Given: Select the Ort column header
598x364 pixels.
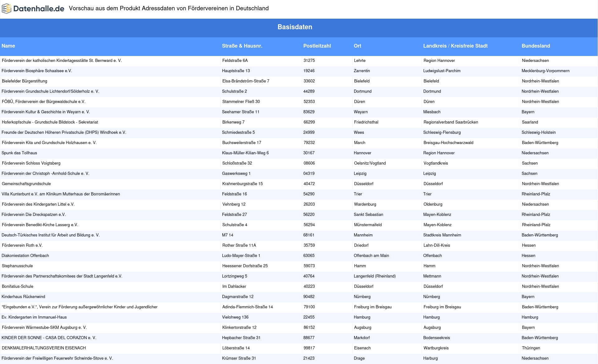Looking at the screenshot, I should click(357, 46).
